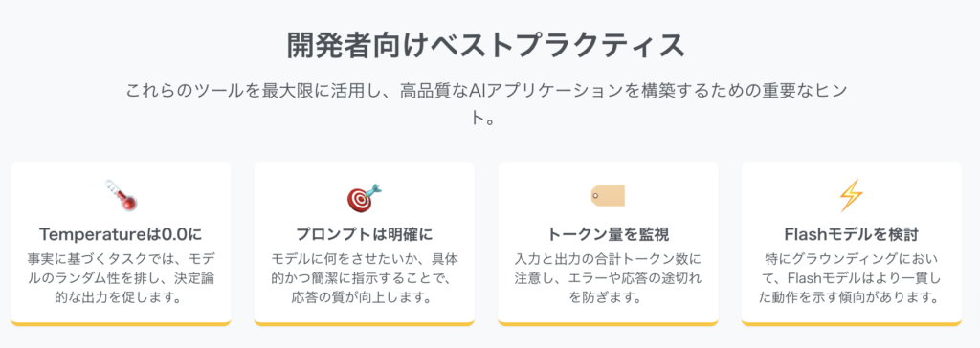980x348 pixels.
Task: Click the Flash model description text
Action: 851,278
